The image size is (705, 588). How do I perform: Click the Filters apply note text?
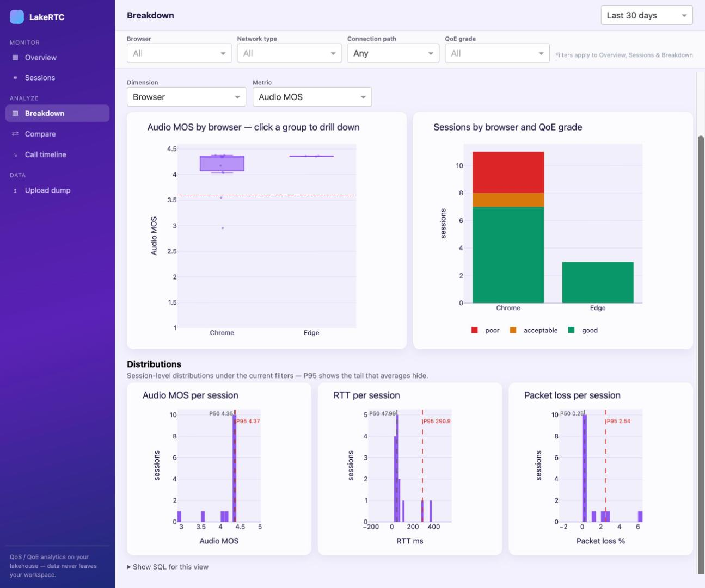coord(624,55)
